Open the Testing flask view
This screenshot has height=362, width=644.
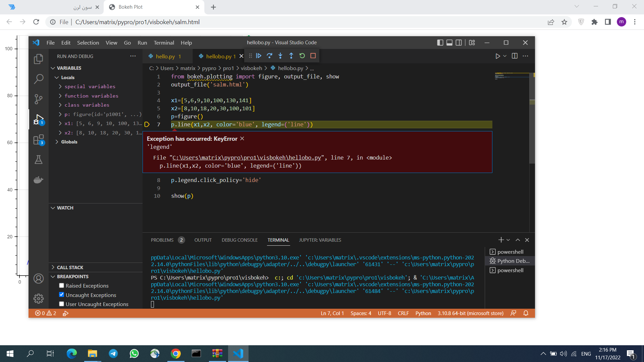click(x=39, y=160)
